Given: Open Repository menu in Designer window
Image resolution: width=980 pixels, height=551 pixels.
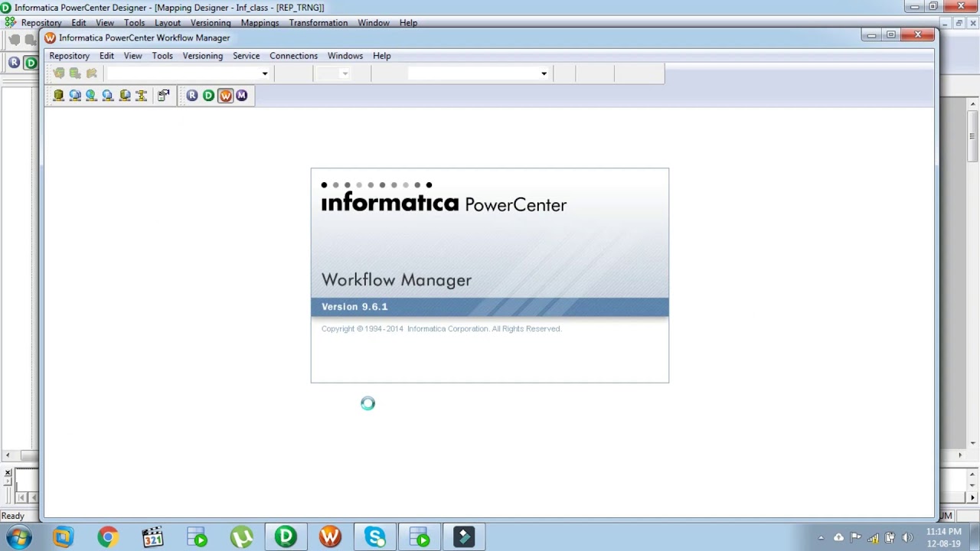Looking at the screenshot, I should [x=41, y=23].
